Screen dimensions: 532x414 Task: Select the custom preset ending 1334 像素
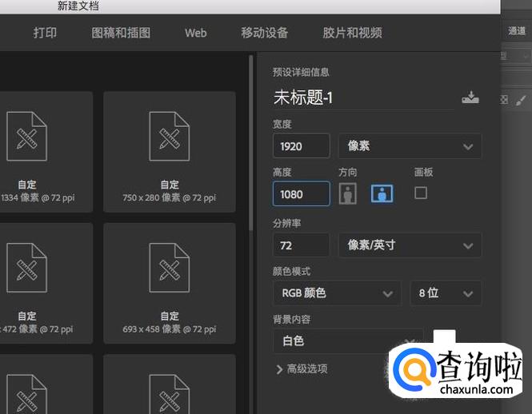click(x=46, y=152)
